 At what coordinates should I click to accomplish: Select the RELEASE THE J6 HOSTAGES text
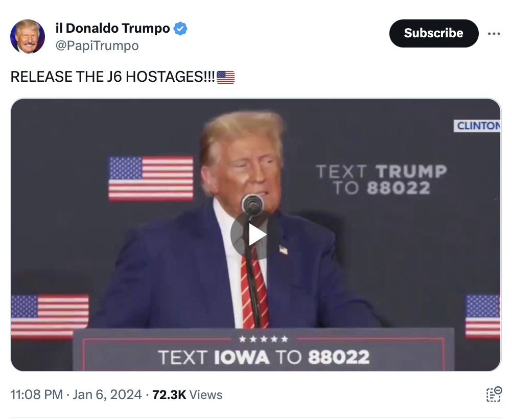[112, 77]
